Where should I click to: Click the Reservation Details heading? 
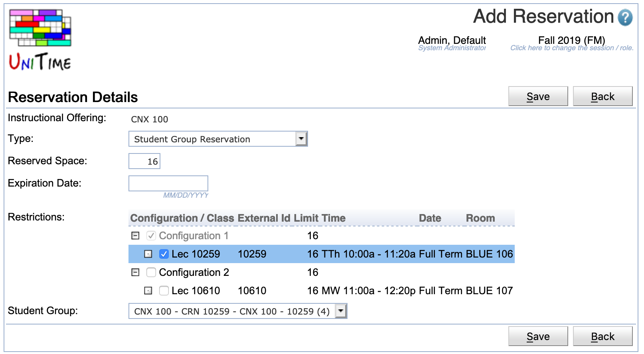[x=73, y=97]
